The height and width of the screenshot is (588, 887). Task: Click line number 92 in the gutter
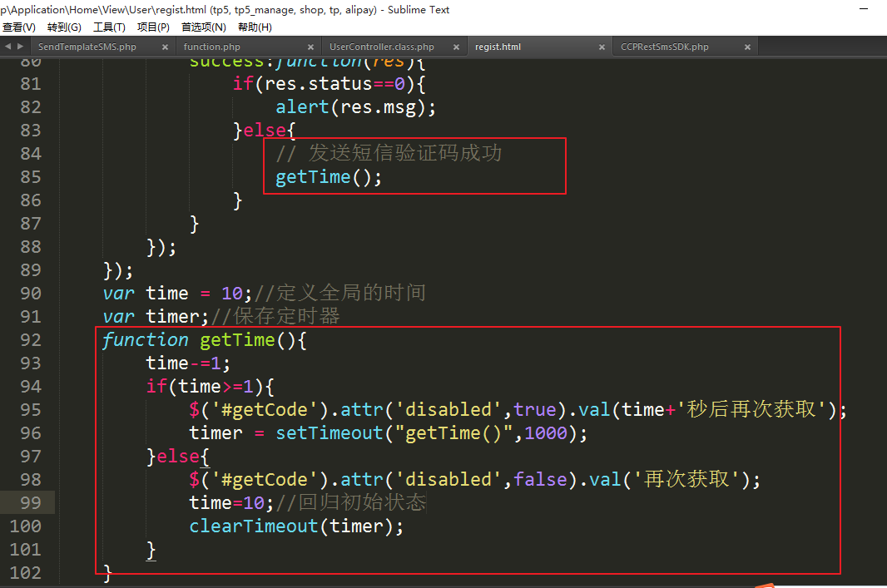click(x=30, y=340)
